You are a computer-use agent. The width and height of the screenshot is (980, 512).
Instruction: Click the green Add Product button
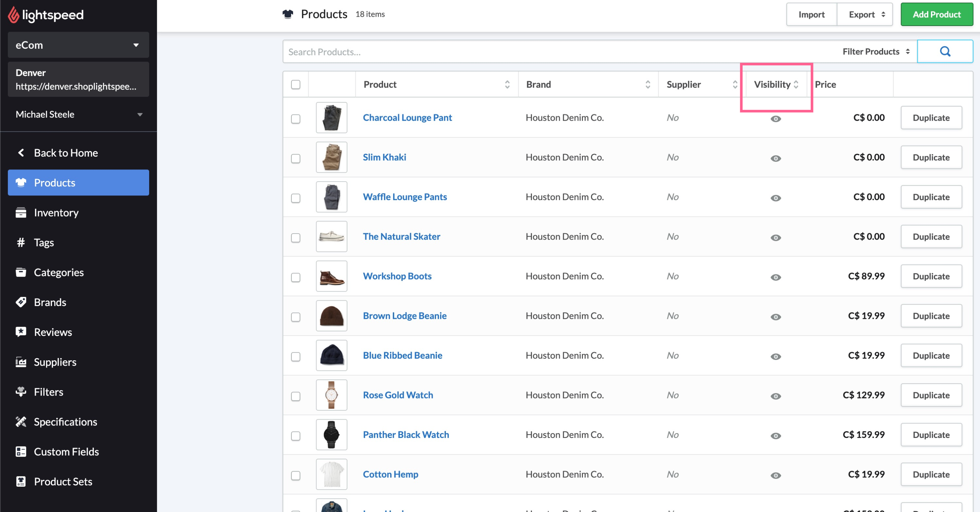coord(936,14)
